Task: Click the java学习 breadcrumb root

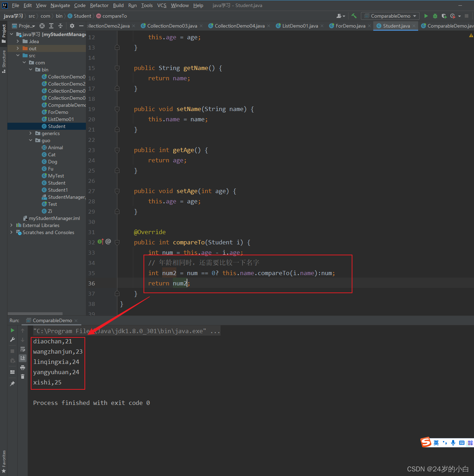Action: (x=13, y=16)
